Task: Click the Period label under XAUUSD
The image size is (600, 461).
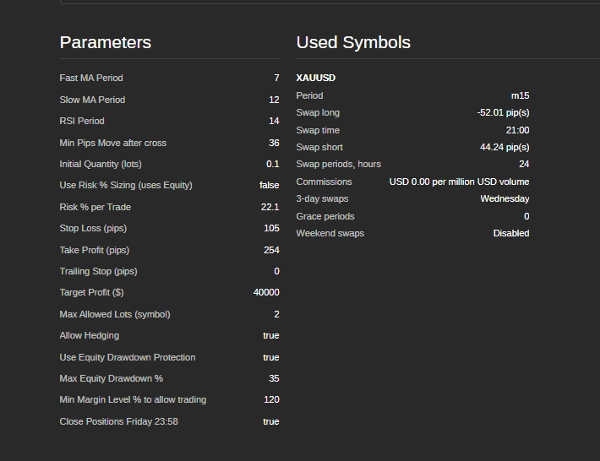Action: (310, 96)
